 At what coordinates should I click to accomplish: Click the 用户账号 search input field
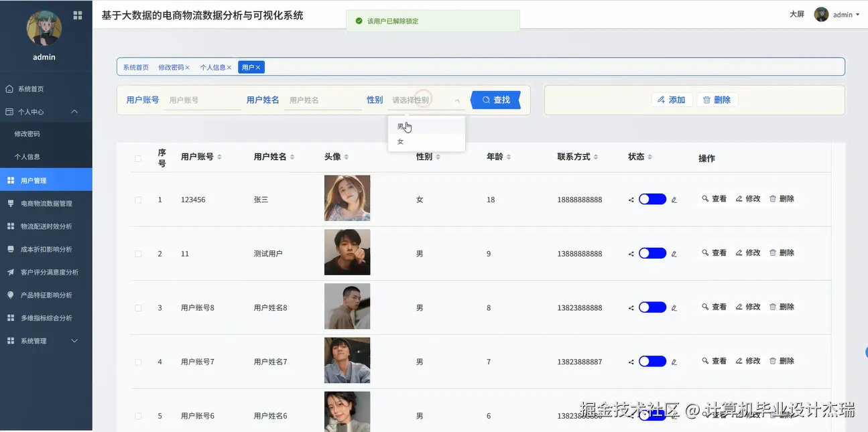[x=202, y=100]
